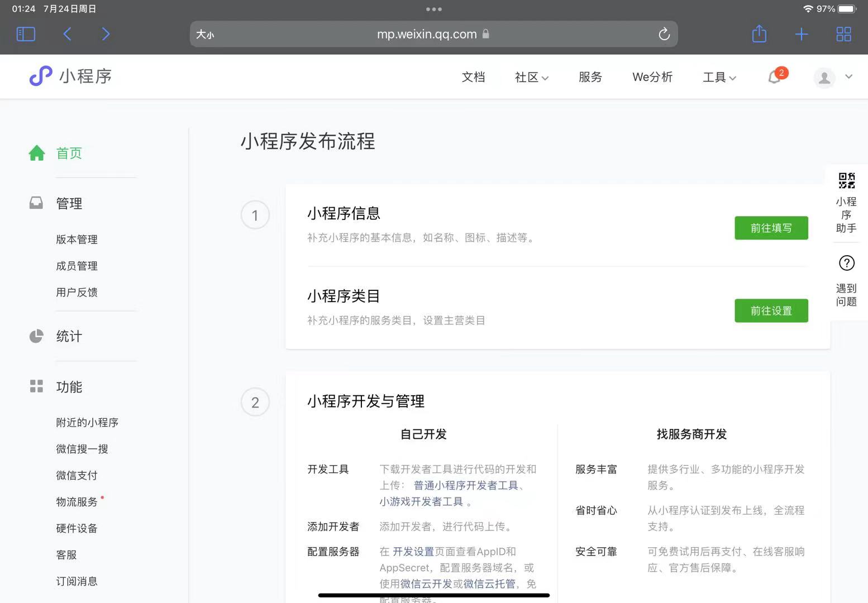
Task: Expand the account dropdown arrow
Action: [848, 76]
